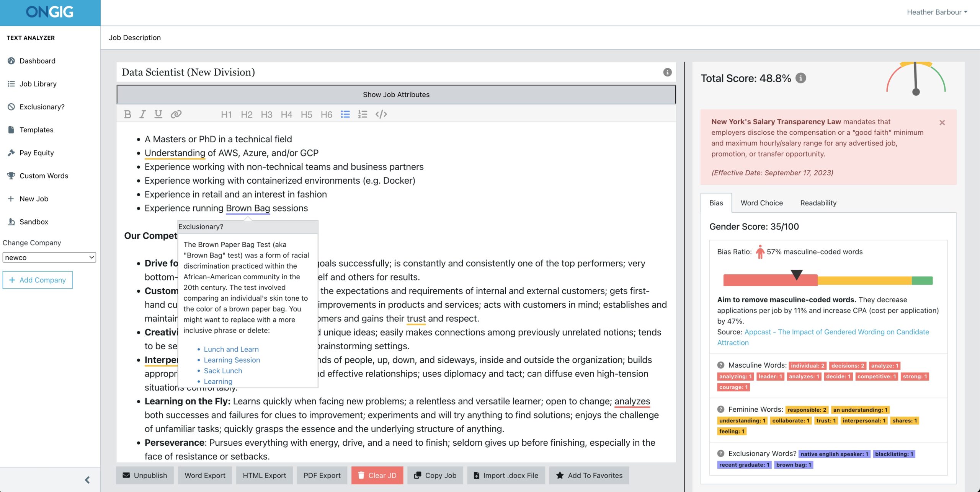Open the code view icon
This screenshot has height=492, width=980.
pyautogui.click(x=381, y=114)
